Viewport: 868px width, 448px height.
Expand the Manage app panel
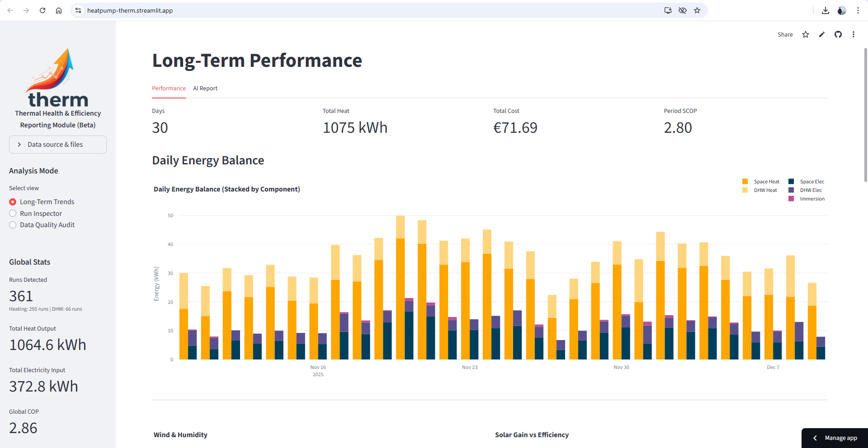click(835, 438)
